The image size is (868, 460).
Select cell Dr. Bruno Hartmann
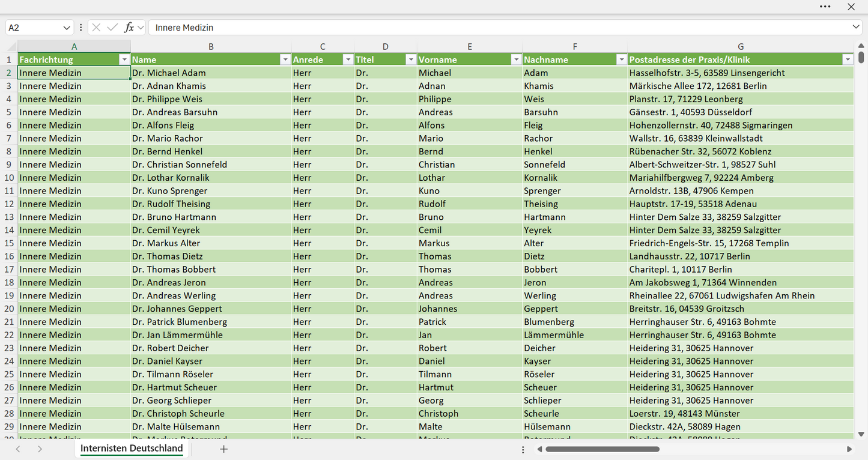point(211,217)
